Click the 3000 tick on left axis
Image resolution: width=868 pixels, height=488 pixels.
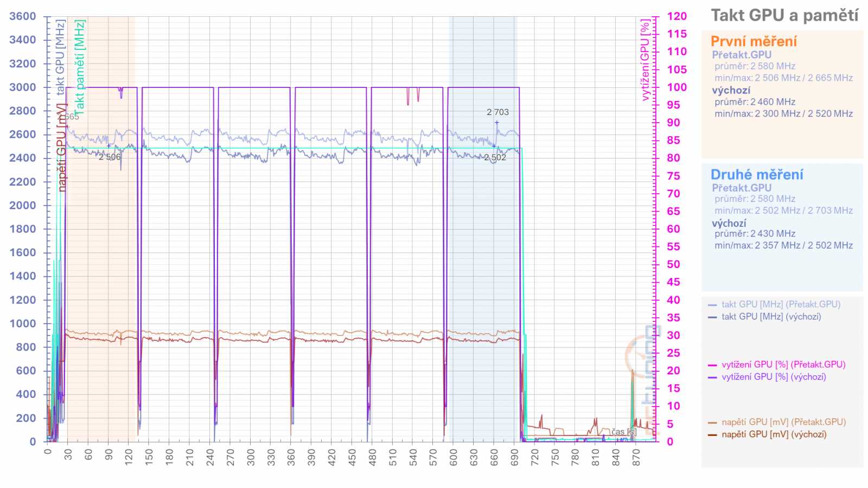coord(23,87)
